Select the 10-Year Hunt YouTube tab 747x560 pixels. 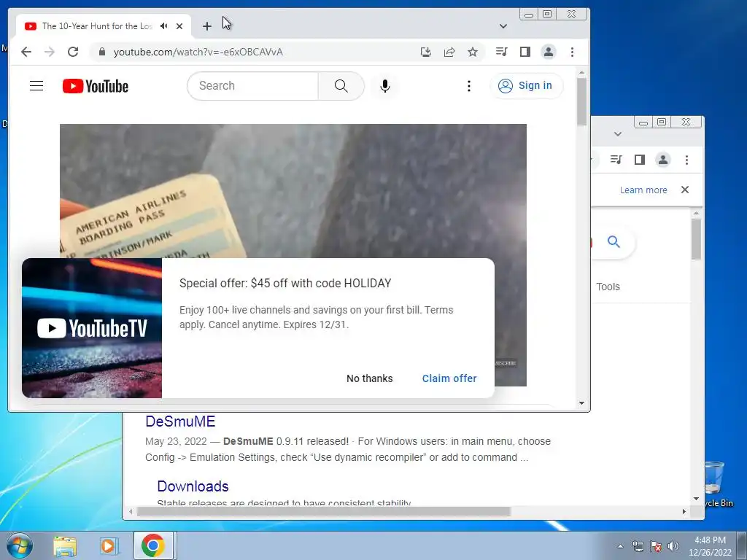pyautogui.click(x=104, y=26)
